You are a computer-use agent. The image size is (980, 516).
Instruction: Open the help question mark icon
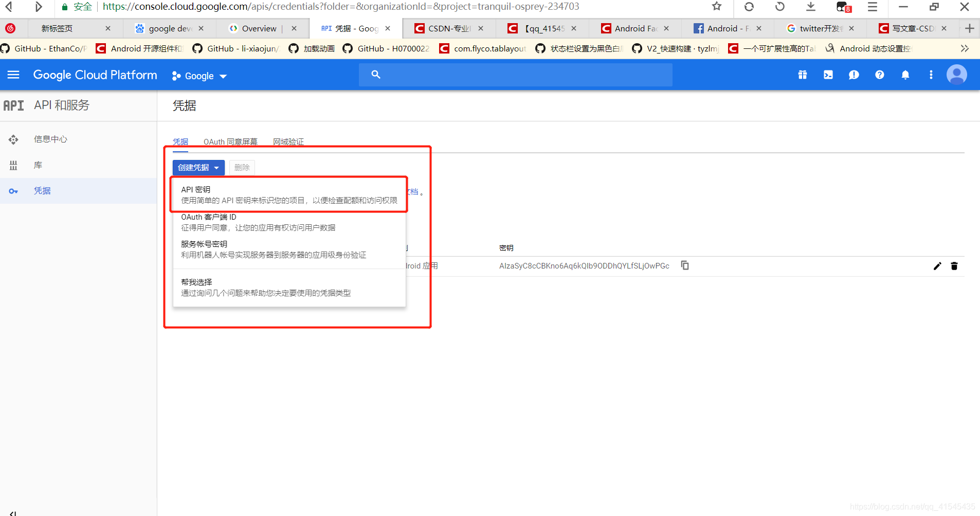point(879,75)
